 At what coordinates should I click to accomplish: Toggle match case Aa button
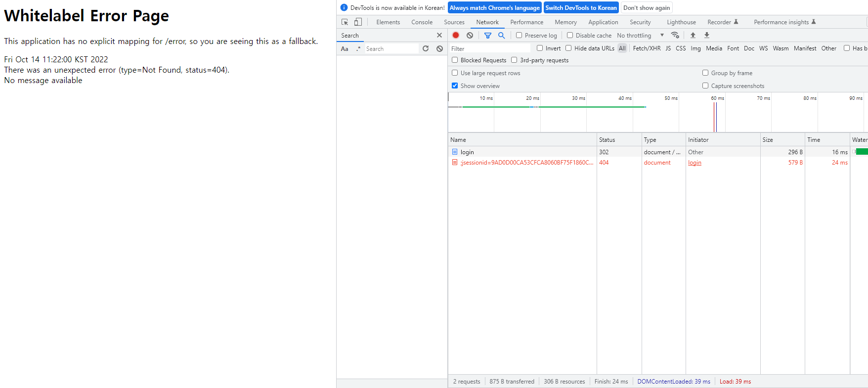[x=345, y=48]
